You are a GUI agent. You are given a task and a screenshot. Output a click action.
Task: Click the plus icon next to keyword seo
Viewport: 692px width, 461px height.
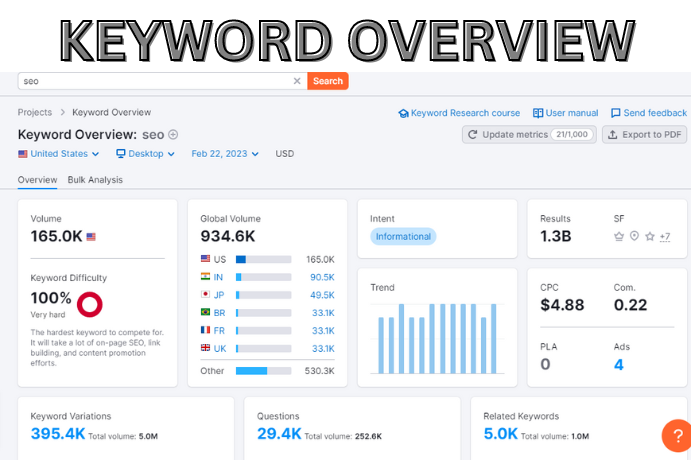tap(173, 134)
